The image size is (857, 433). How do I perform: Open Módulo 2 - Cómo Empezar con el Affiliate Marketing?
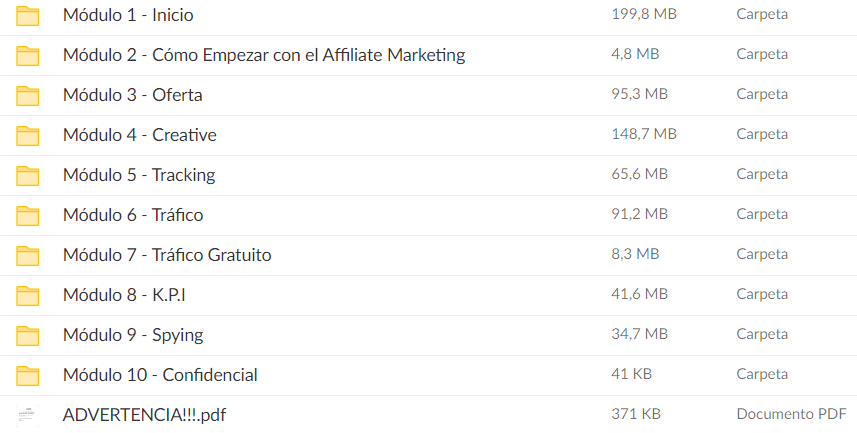[264, 55]
